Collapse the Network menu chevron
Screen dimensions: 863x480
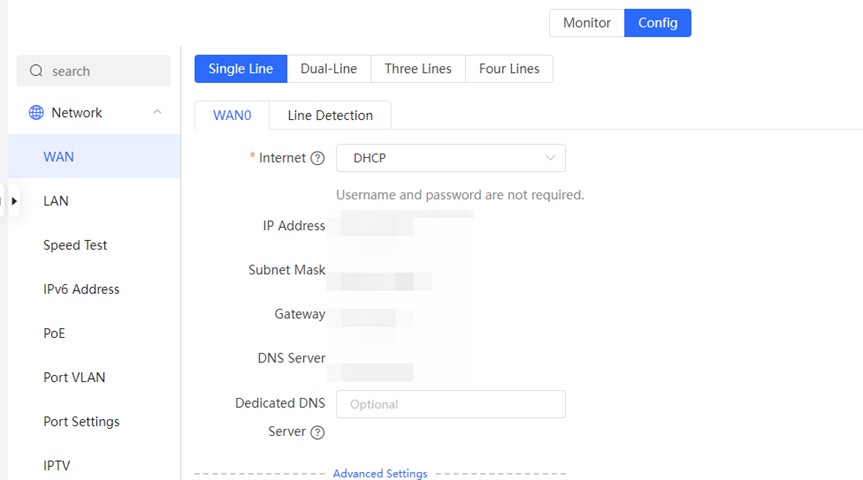point(157,112)
